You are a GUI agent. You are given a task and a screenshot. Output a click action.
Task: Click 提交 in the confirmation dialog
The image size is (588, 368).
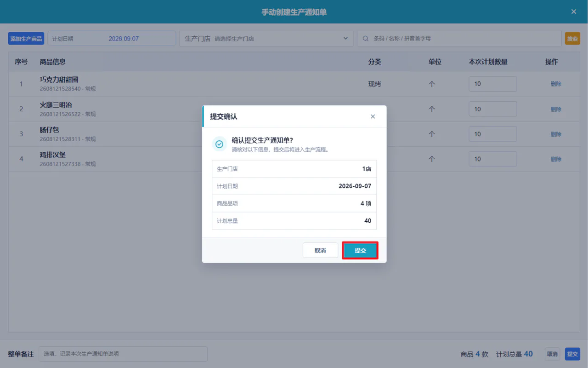360,251
